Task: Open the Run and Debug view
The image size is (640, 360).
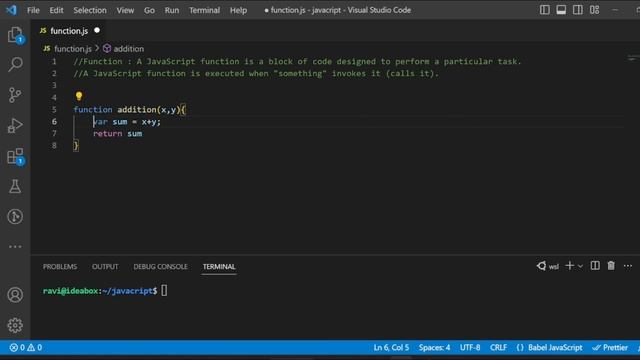Action: (15, 125)
